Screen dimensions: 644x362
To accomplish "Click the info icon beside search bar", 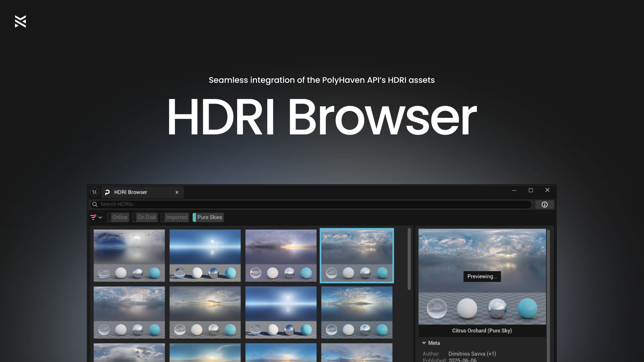I will click(x=544, y=204).
